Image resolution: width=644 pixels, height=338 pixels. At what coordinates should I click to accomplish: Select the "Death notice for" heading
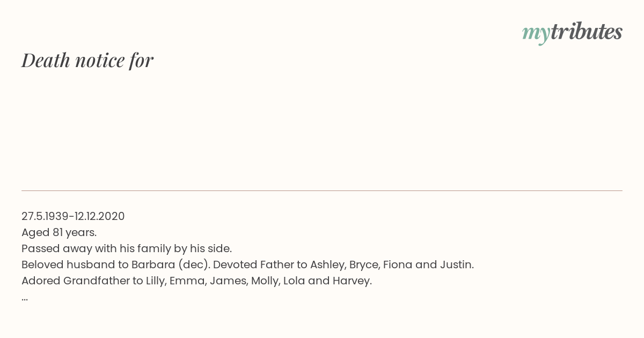(x=87, y=60)
